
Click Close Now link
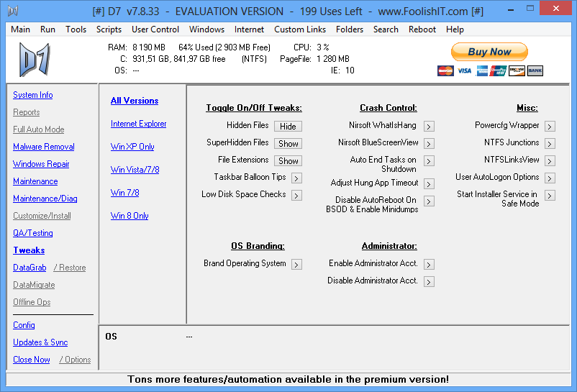[x=31, y=360]
